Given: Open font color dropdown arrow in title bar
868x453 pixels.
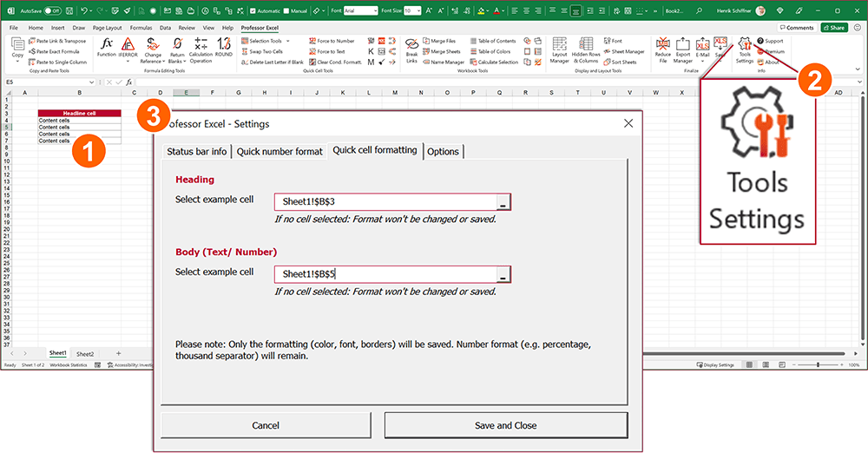Looking at the screenshot, I should (503, 10).
